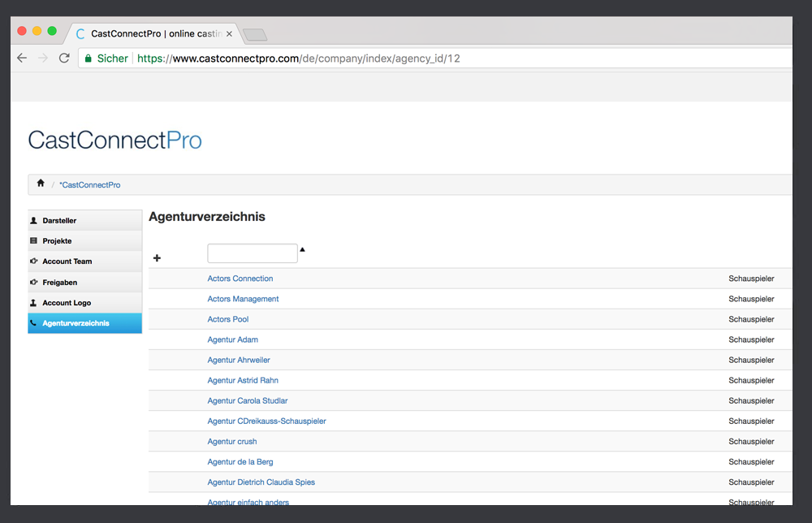This screenshot has width=812, height=523.
Task: Click the plus icon to add agency
Action: point(157,258)
